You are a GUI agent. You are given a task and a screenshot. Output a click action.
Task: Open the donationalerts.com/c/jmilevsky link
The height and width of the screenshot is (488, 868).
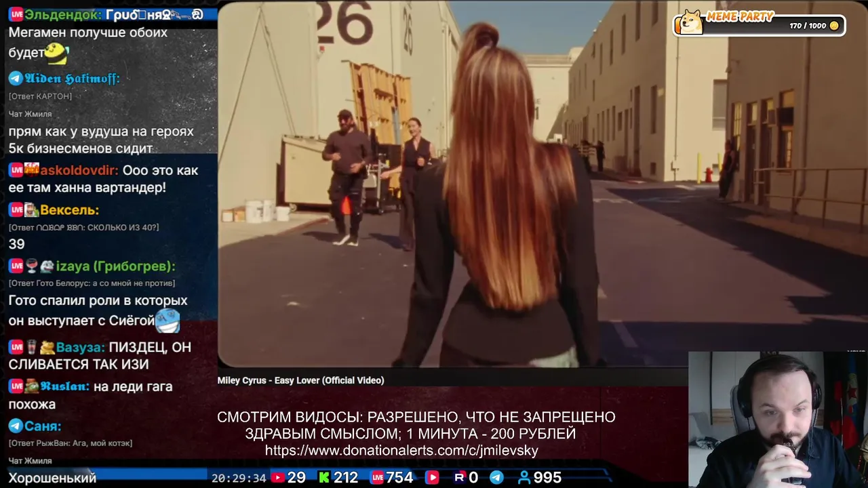point(401,451)
